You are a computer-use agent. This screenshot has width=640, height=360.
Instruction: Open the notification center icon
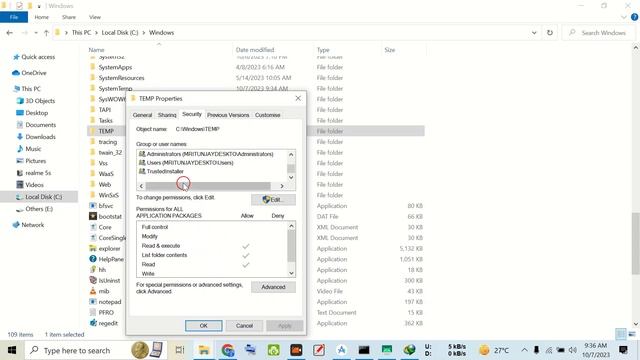[623, 350]
